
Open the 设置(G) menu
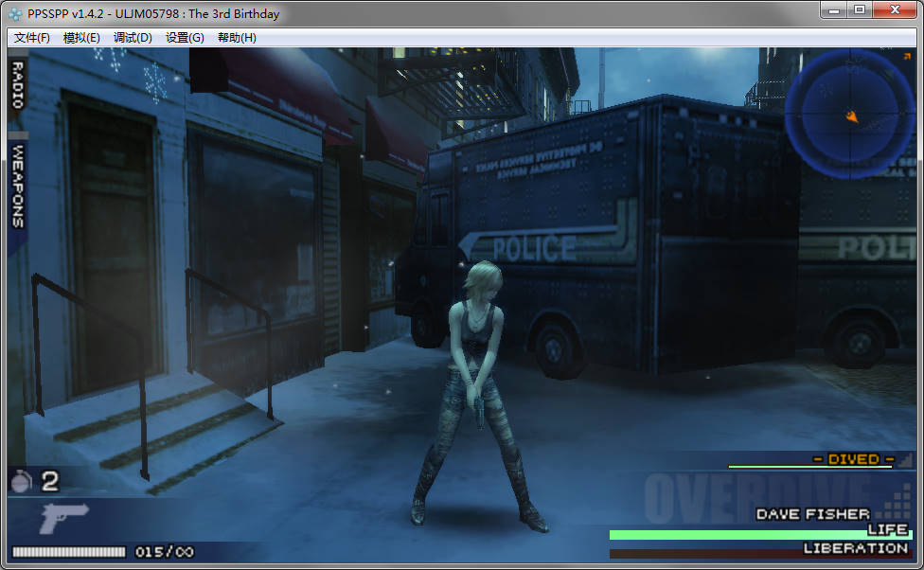185,38
